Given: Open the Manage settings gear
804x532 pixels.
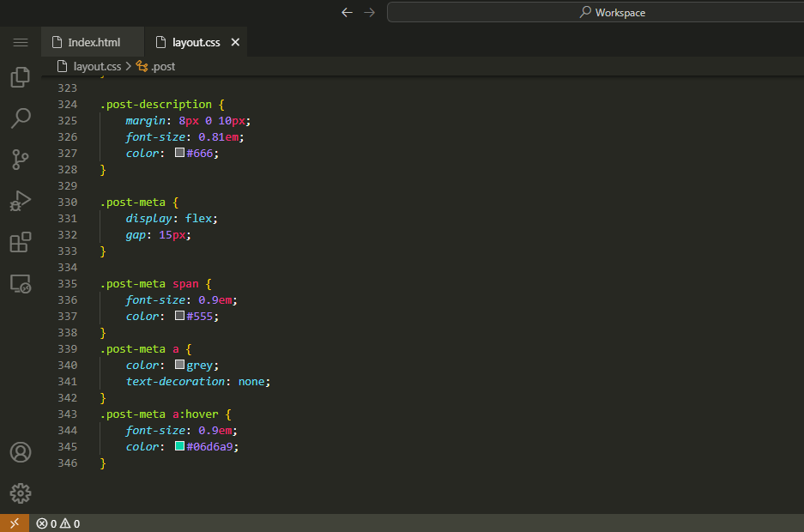Looking at the screenshot, I should tap(21, 493).
